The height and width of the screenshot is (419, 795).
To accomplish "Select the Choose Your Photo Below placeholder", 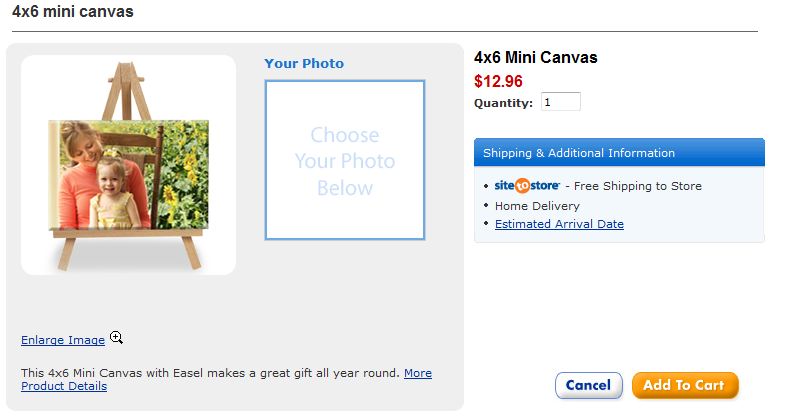I will tap(345, 161).
